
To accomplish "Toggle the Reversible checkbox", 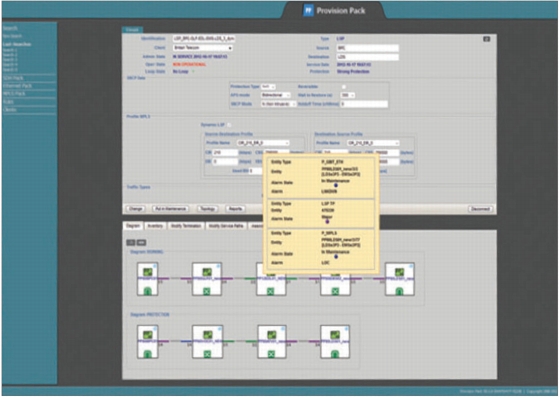I will [344, 87].
